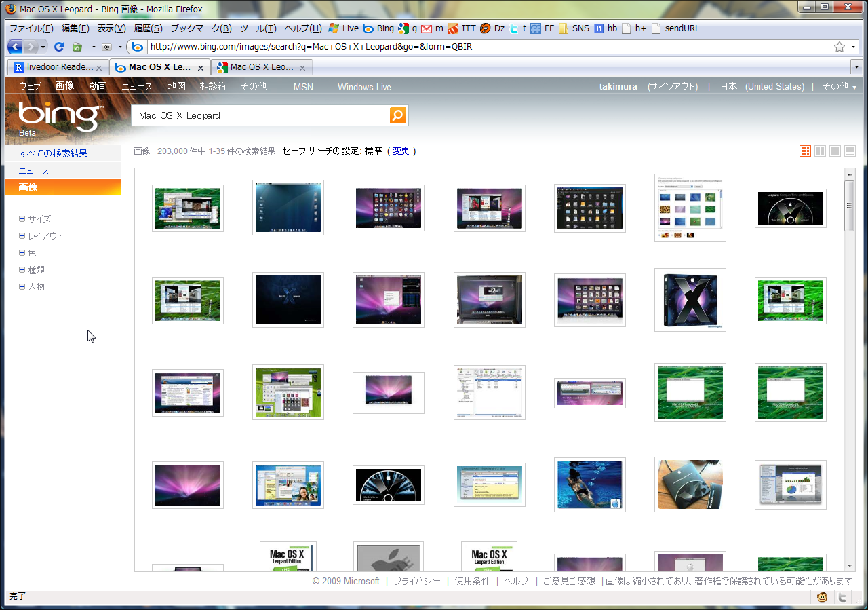Switch to the third Mac OS X Leo... tab
Viewport: 868px width, 610px height.
click(262, 67)
